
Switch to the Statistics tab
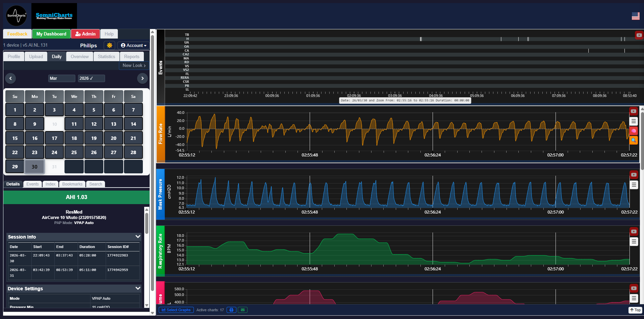pyautogui.click(x=106, y=56)
